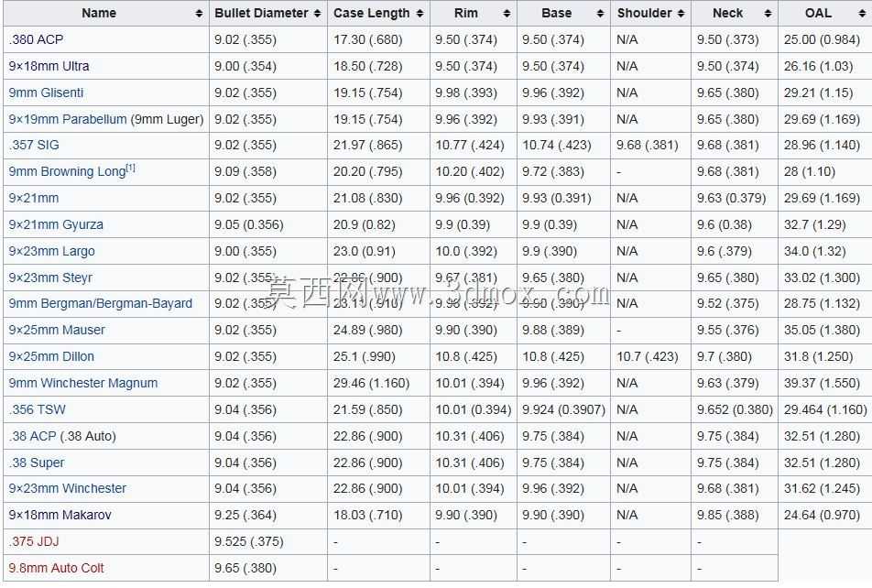Select 9×23mm Steyr OAL 33.02 (1.300)

(x=822, y=278)
